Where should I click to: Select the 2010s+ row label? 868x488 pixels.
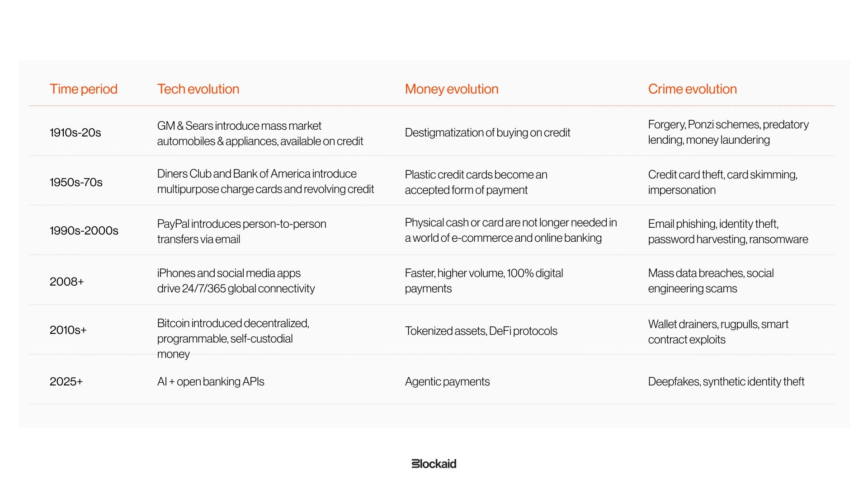pos(68,330)
